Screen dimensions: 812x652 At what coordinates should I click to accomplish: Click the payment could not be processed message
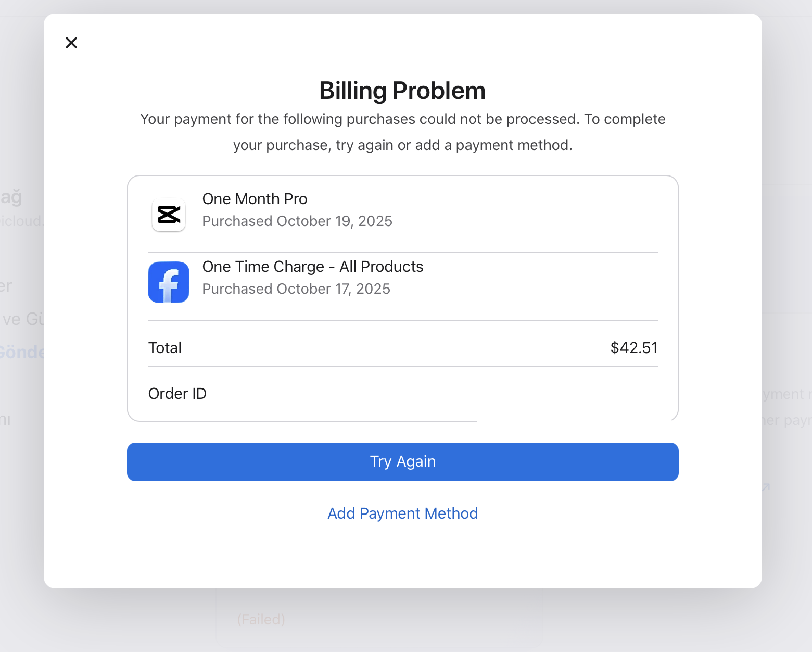click(402, 132)
